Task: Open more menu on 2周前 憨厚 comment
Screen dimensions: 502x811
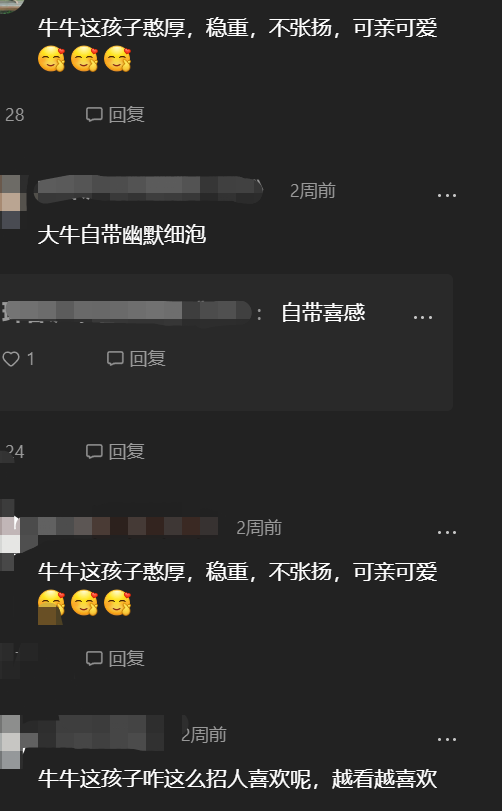Action: [447, 532]
